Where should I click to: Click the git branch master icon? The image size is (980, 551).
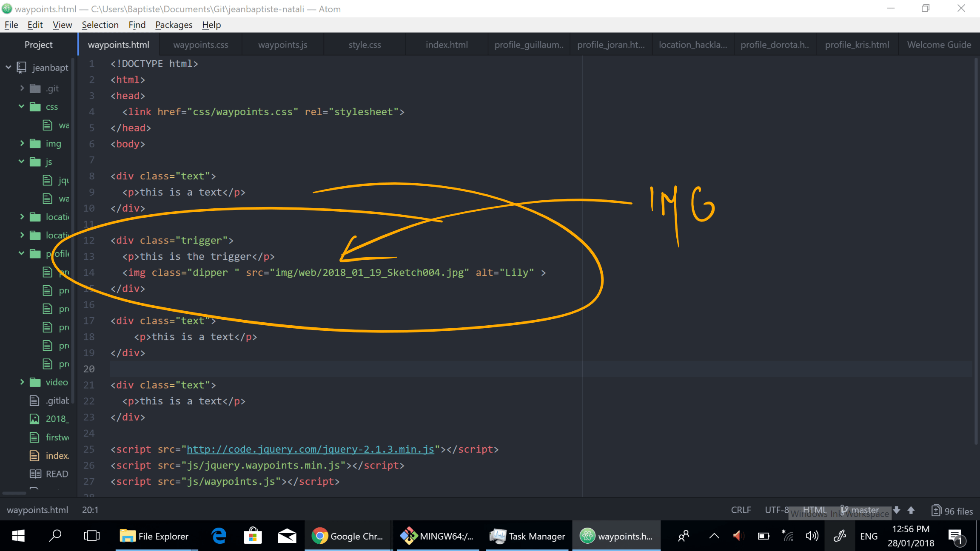[845, 510]
